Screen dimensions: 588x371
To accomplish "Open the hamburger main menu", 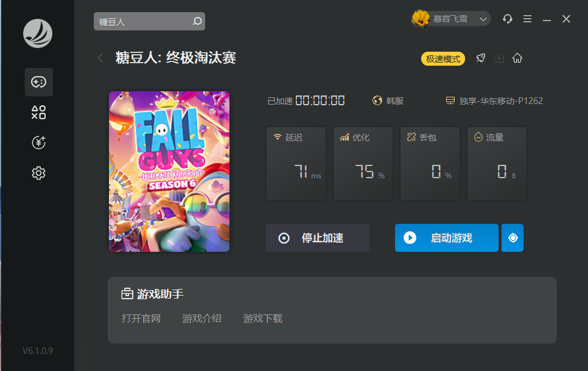I will click(527, 19).
